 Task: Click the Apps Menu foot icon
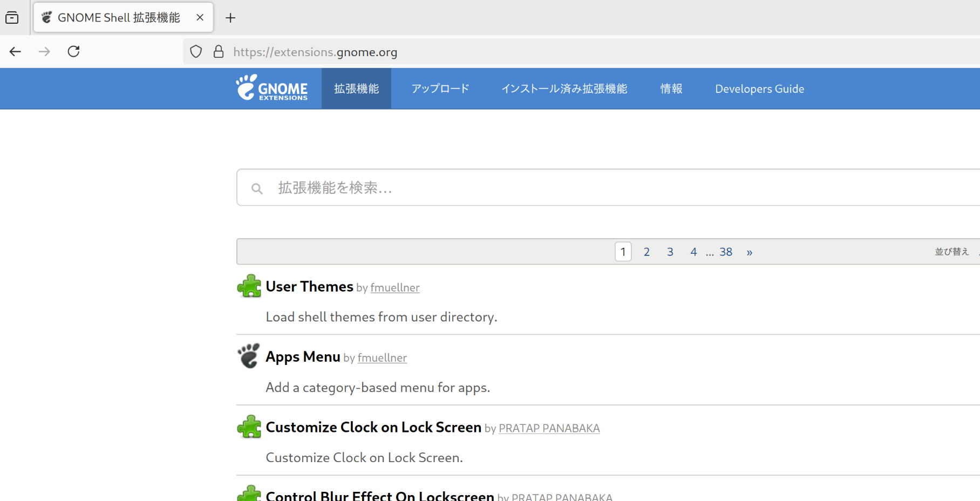pyautogui.click(x=249, y=356)
